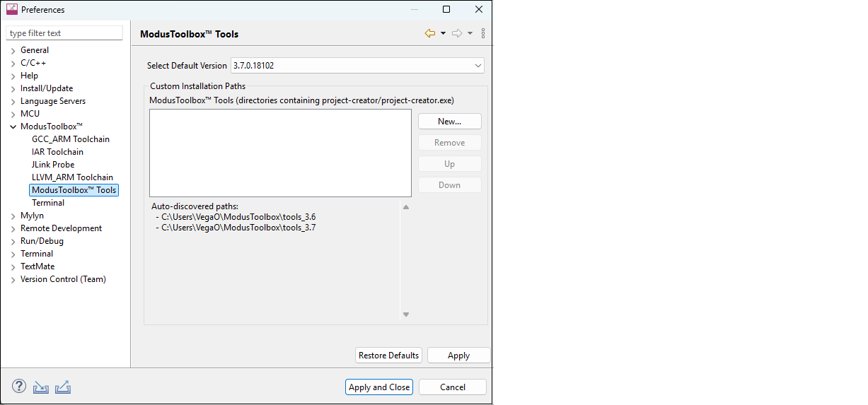Image resolution: width=868 pixels, height=405 pixels.
Task: Open the three-dot view menu icon
Action: click(483, 33)
